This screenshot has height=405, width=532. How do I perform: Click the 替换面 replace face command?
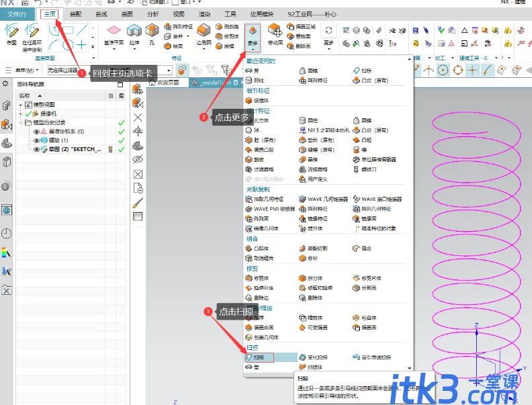[298, 36]
